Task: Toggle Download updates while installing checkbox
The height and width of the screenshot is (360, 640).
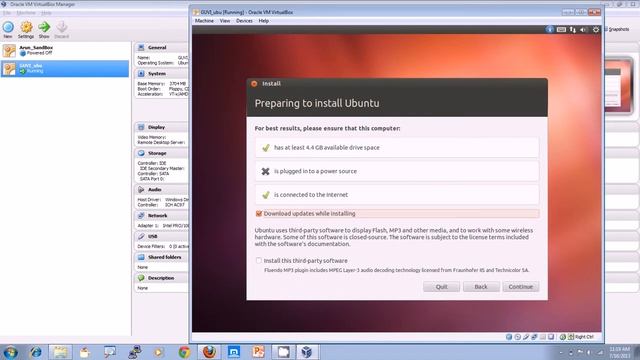Action: click(259, 213)
